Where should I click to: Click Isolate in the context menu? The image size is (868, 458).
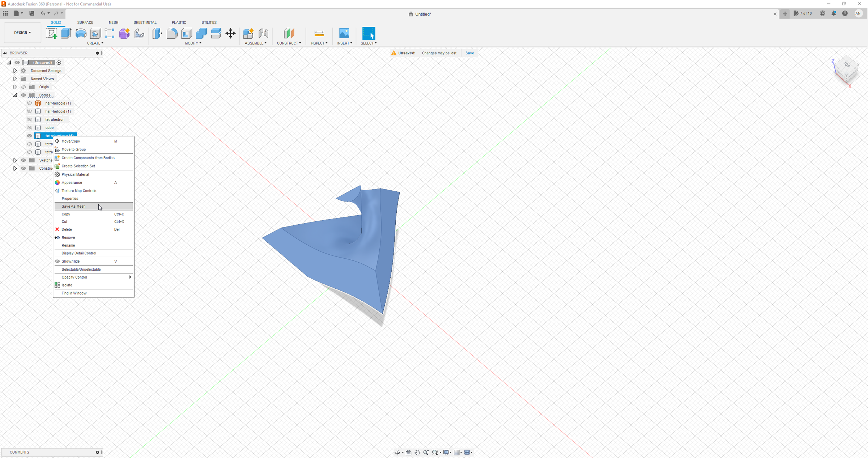67,285
